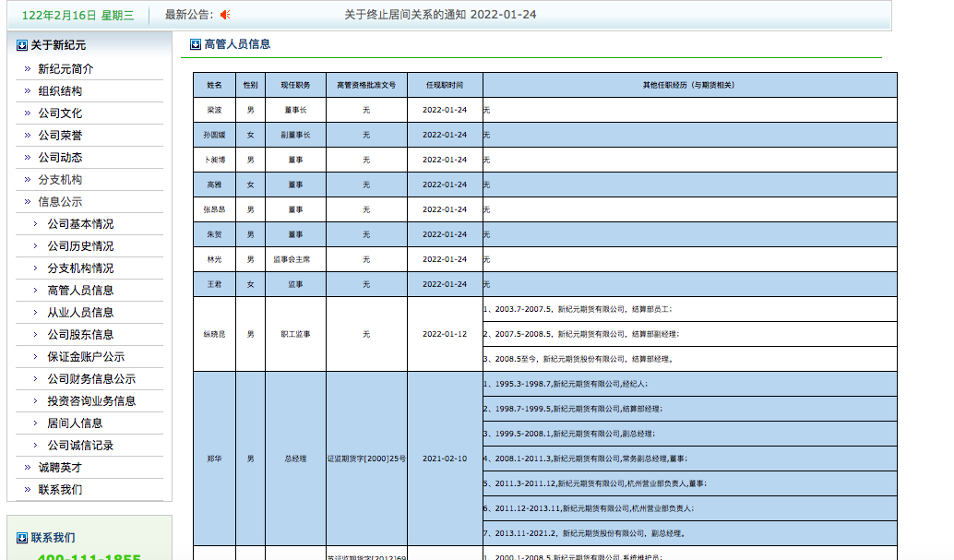Click the 现任职务 column header
954x560 pixels.
[295, 85]
